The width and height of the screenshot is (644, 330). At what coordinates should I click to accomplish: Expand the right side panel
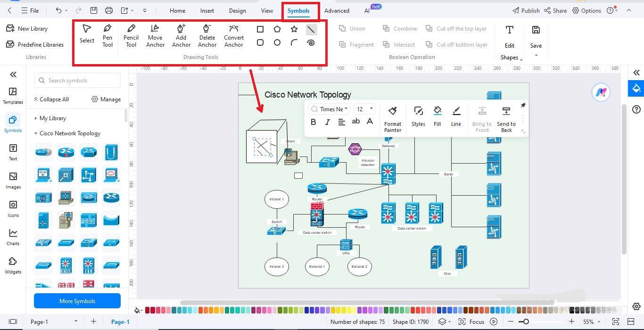point(636,73)
